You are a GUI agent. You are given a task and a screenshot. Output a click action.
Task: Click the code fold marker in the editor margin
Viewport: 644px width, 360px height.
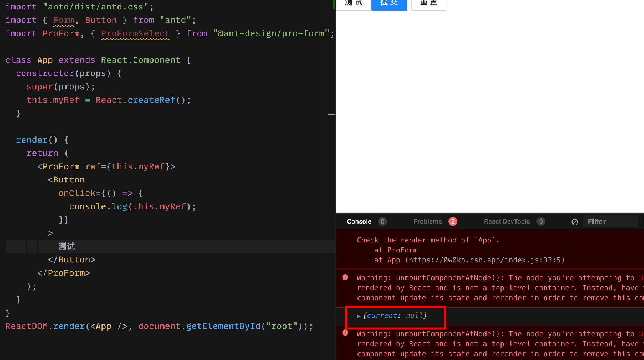331,114
